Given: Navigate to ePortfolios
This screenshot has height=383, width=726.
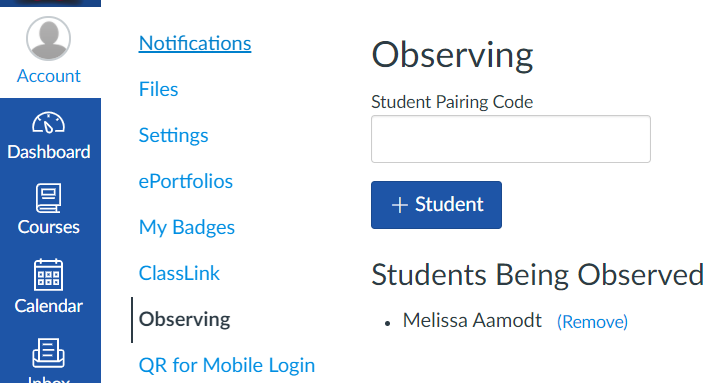Looking at the screenshot, I should 186,181.
